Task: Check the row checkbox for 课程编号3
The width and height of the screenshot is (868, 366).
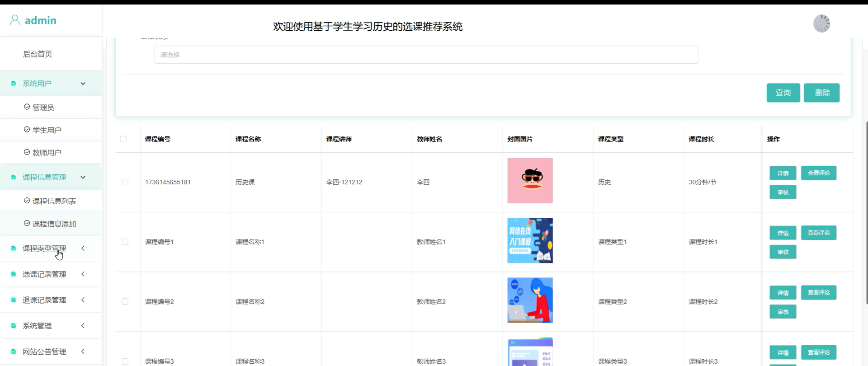Action: point(125,361)
